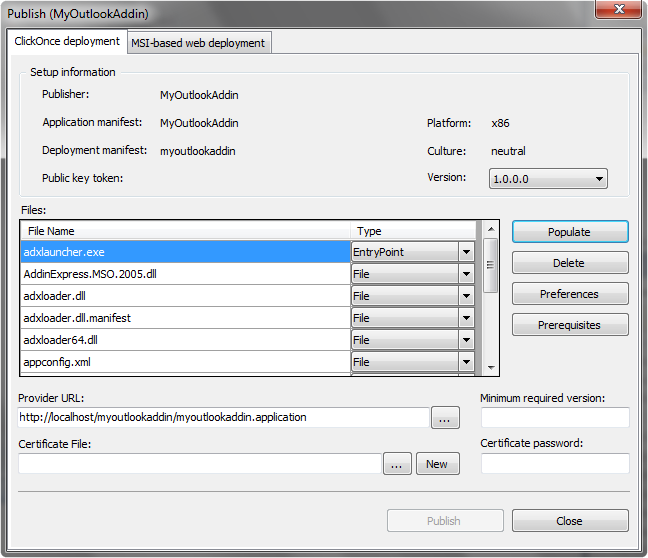Click the Delete button
Image resolution: width=648 pixels, height=558 pixels.
pos(570,263)
